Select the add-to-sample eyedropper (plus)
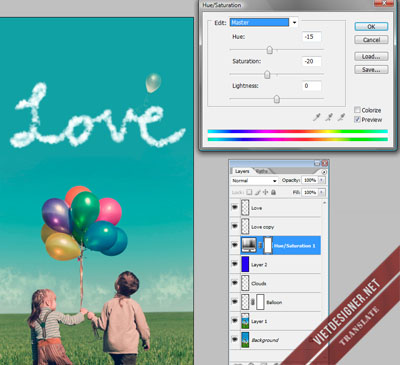The width and height of the screenshot is (400, 365). coord(329,117)
